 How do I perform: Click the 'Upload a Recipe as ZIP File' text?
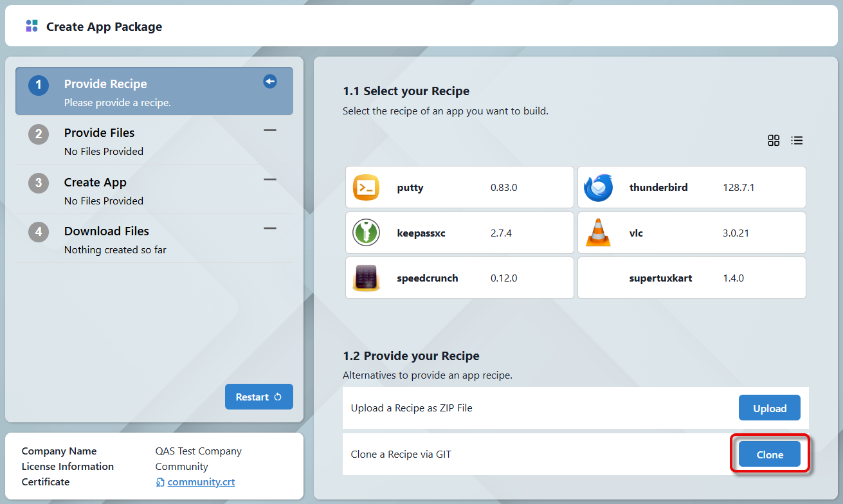pos(412,408)
